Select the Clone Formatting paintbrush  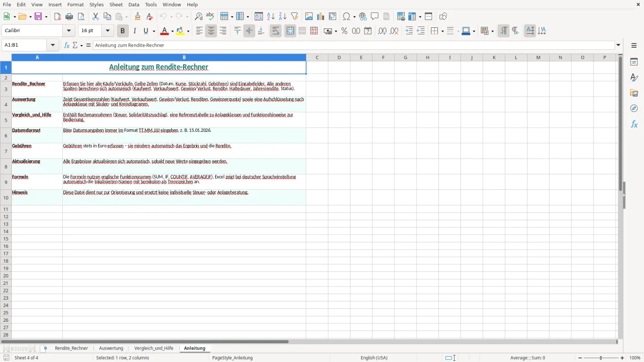tap(137, 17)
